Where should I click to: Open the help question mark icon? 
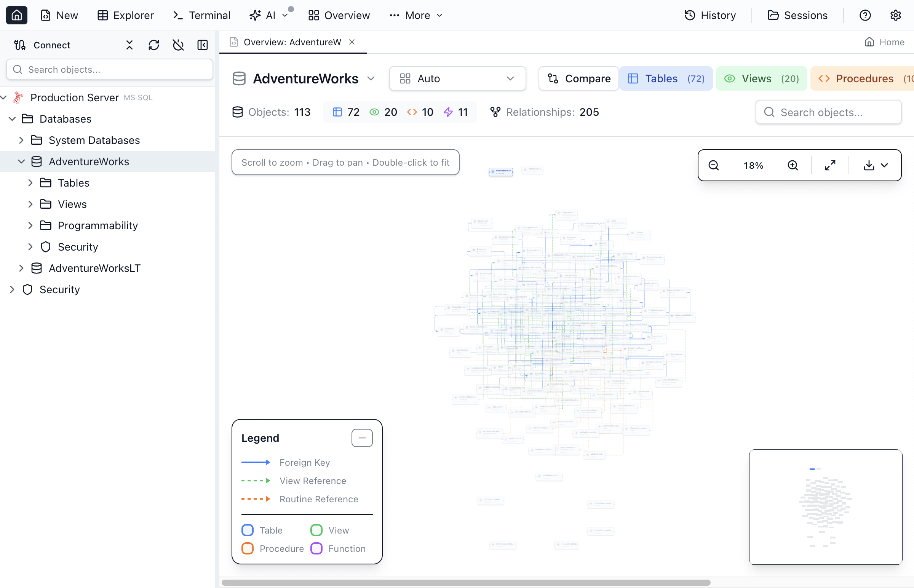click(865, 15)
